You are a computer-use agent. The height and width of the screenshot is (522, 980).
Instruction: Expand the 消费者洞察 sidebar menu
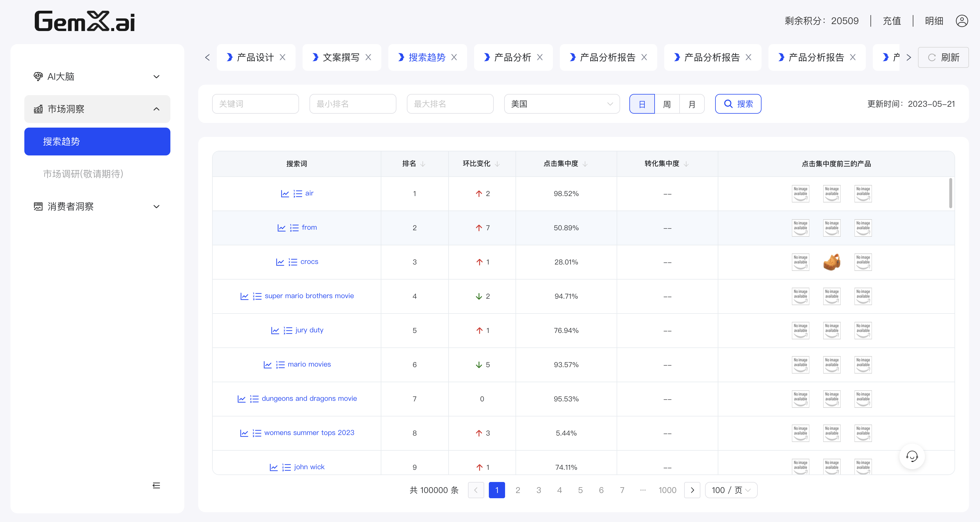coord(97,206)
